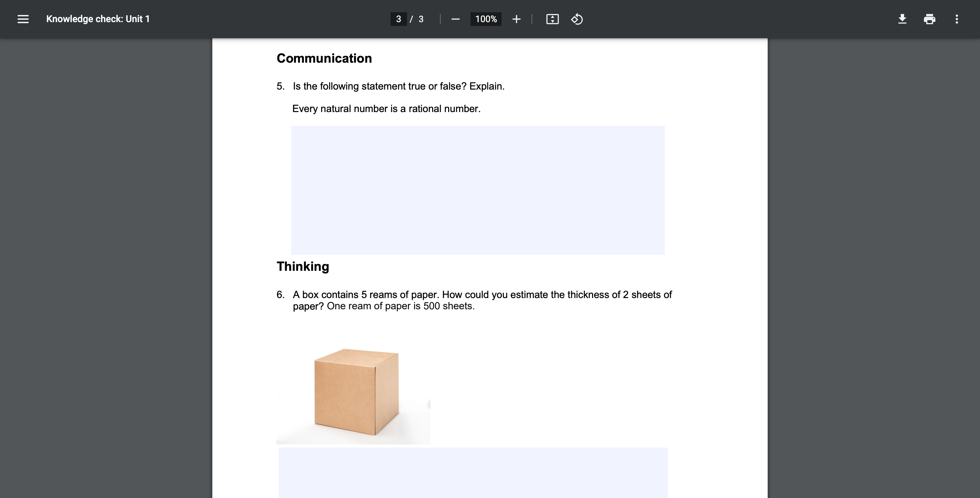
Task: Click the Thinking heading
Action: pyautogui.click(x=303, y=266)
